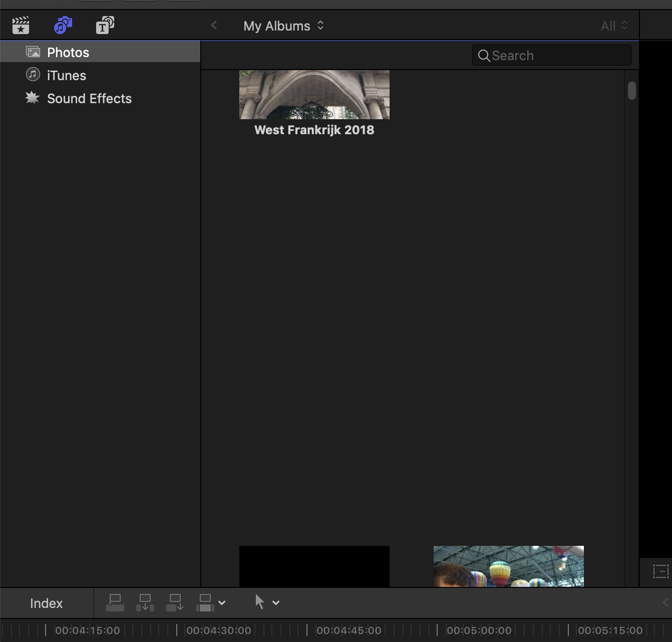The width and height of the screenshot is (672, 642).
Task: Show the Photos and Audio sidebar
Action: coord(63,25)
